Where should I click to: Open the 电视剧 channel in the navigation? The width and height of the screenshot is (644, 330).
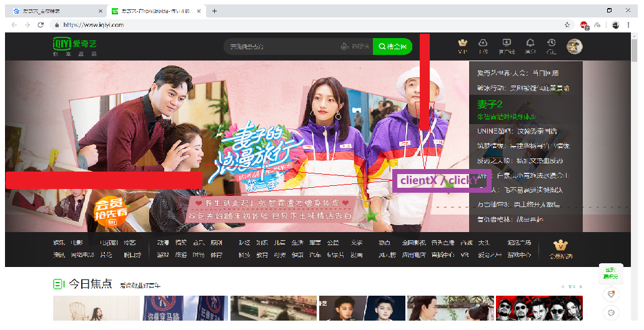tap(109, 243)
